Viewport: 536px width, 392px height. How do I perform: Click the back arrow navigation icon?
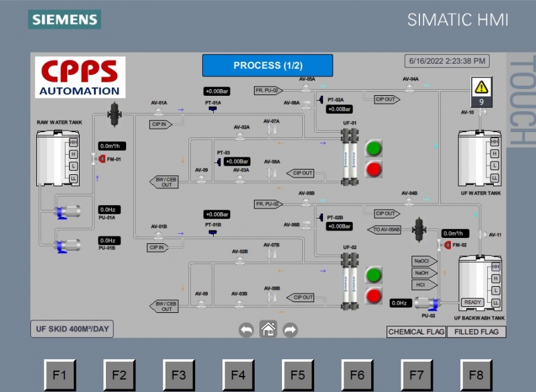click(x=247, y=329)
